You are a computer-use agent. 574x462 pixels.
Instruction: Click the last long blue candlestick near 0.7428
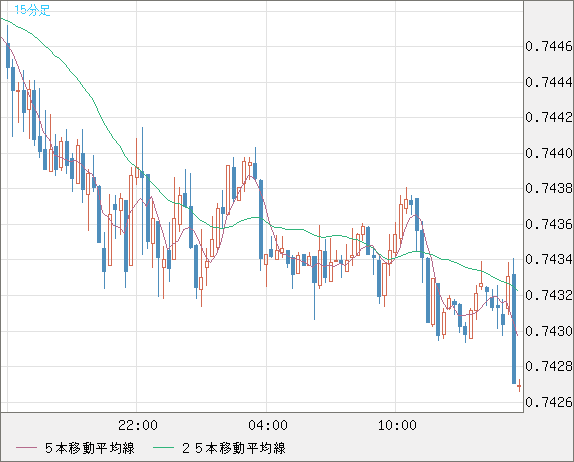click(514, 328)
